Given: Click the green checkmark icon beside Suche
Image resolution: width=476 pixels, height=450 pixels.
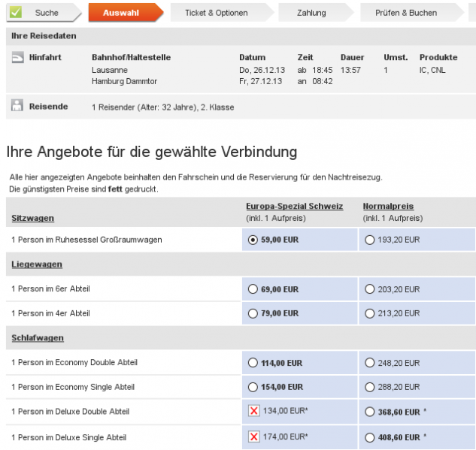Looking at the screenshot, I should pos(16,12).
